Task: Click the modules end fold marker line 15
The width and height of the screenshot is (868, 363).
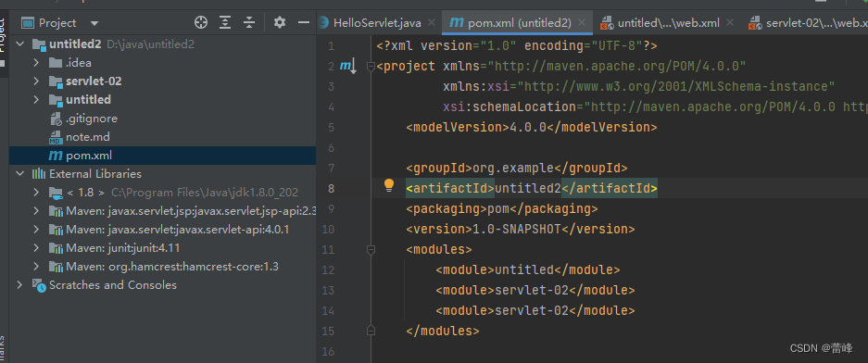Action: point(371,331)
